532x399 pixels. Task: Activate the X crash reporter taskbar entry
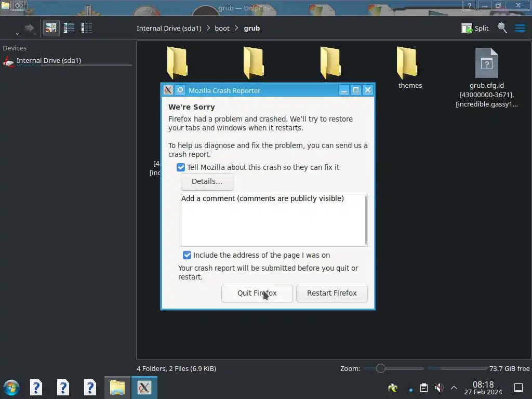click(144, 388)
